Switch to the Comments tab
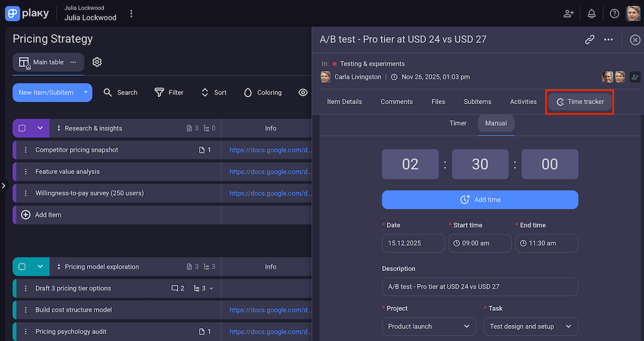This screenshot has width=644, height=341. coord(397,101)
